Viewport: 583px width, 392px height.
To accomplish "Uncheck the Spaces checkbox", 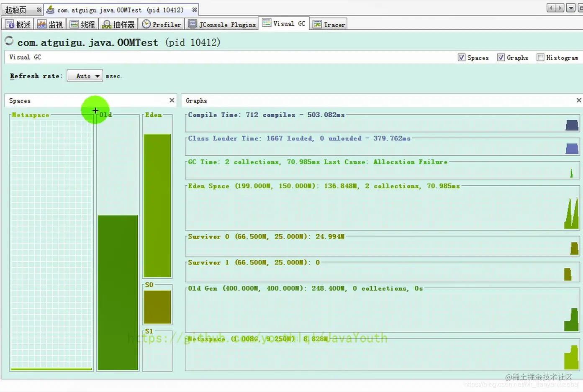I will point(462,57).
